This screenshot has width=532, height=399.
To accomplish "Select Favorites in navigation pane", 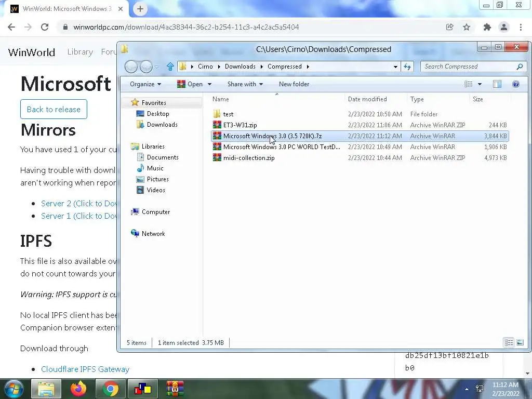I will click(154, 102).
